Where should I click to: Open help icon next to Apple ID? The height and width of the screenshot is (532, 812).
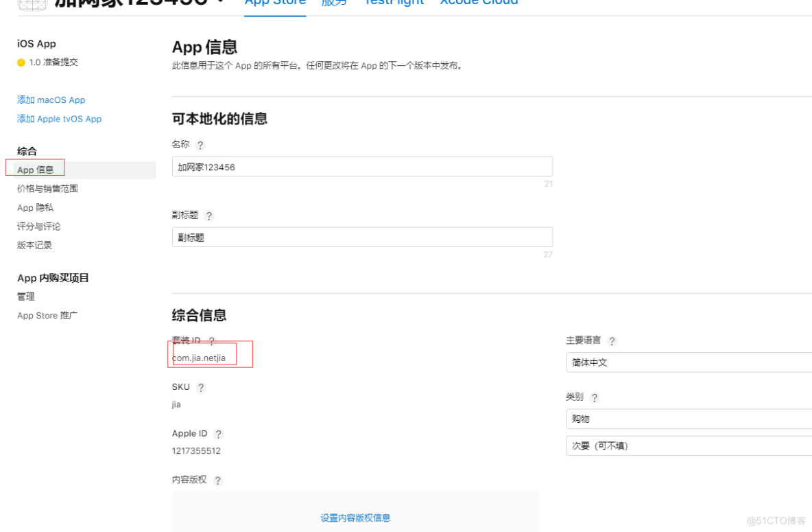[218, 434]
